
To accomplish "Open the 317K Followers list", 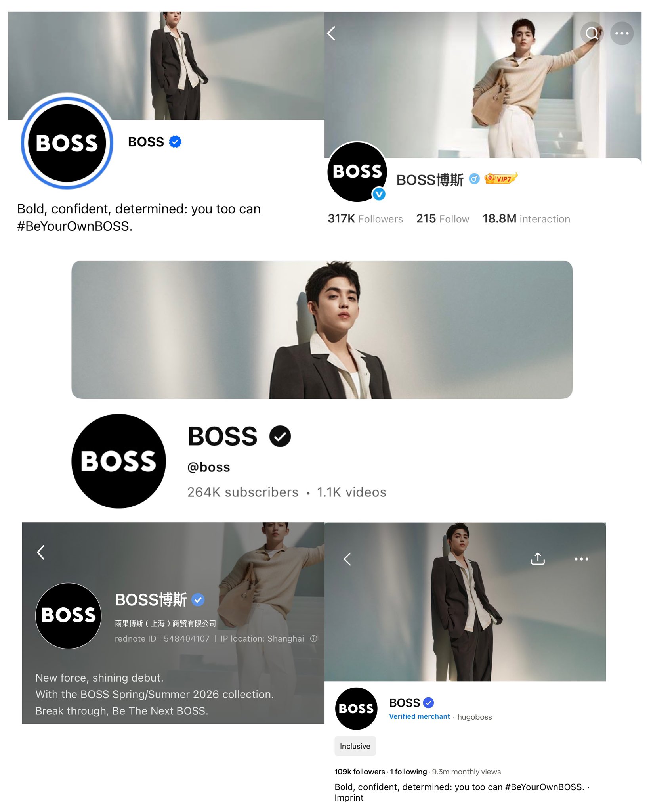I will [x=365, y=219].
